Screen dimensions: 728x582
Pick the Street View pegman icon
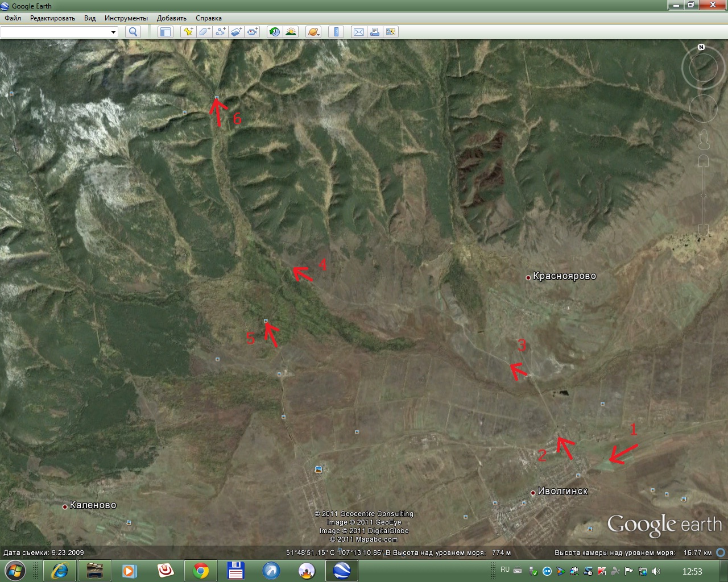[704, 139]
